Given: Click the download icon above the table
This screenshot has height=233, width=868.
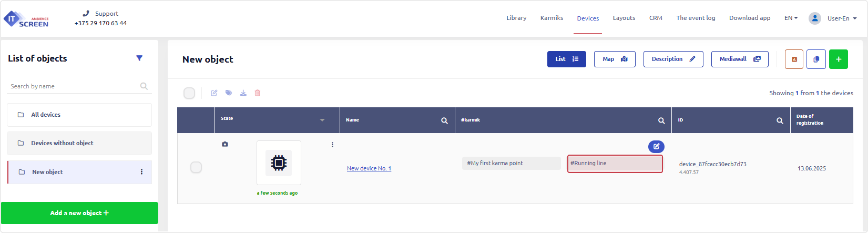Looking at the screenshot, I should tap(243, 93).
